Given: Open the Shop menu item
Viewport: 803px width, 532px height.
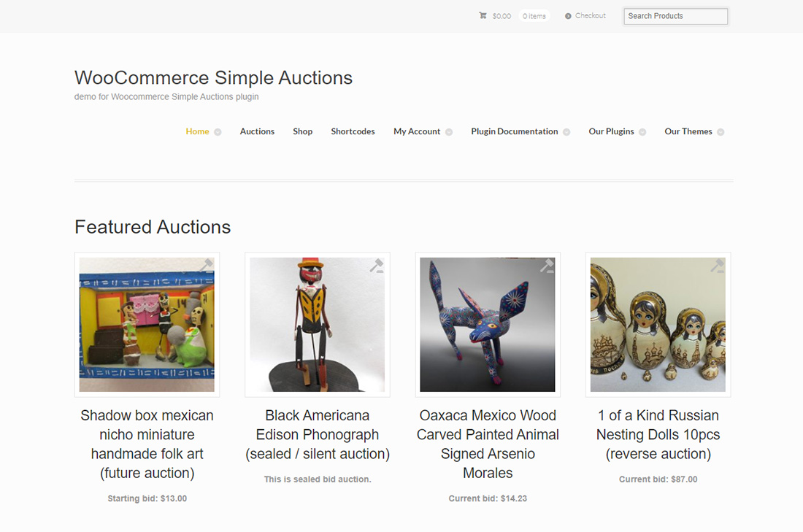Looking at the screenshot, I should click(302, 131).
